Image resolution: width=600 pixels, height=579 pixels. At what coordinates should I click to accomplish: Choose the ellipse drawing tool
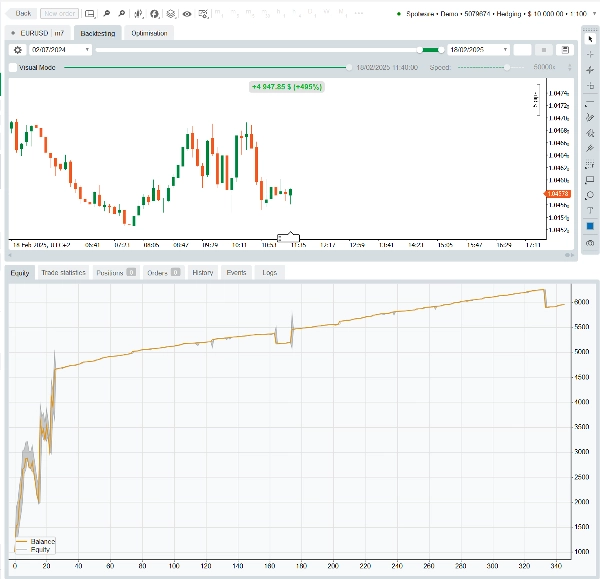click(x=590, y=194)
